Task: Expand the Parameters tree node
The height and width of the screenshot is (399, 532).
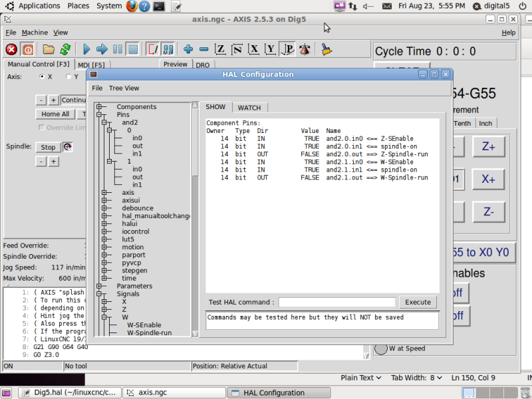Action: [99, 287]
